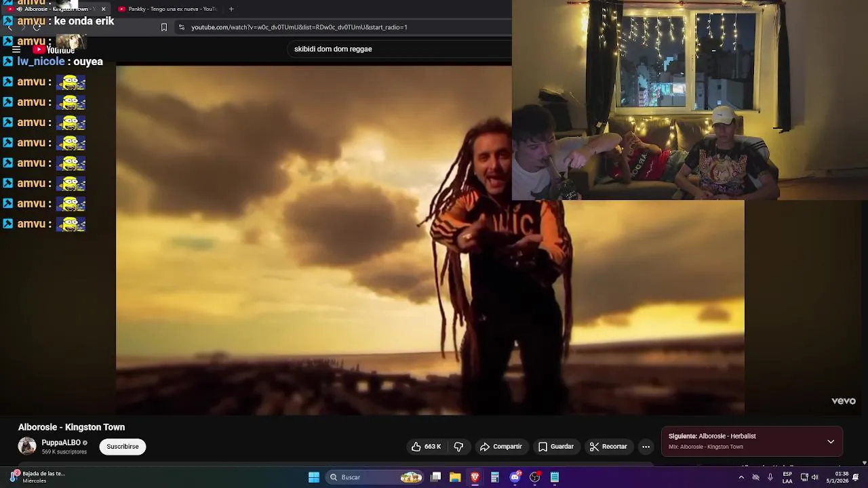Switch to Alborosie - Kingston Town tab
The height and width of the screenshot is (488, 868).
click(x=56, y=9)
